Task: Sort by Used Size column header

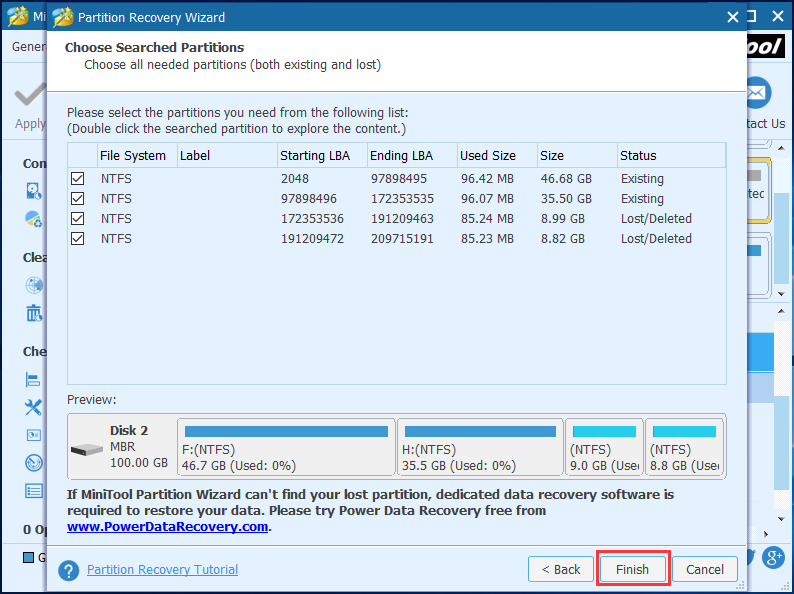Action: click(497, 155)
